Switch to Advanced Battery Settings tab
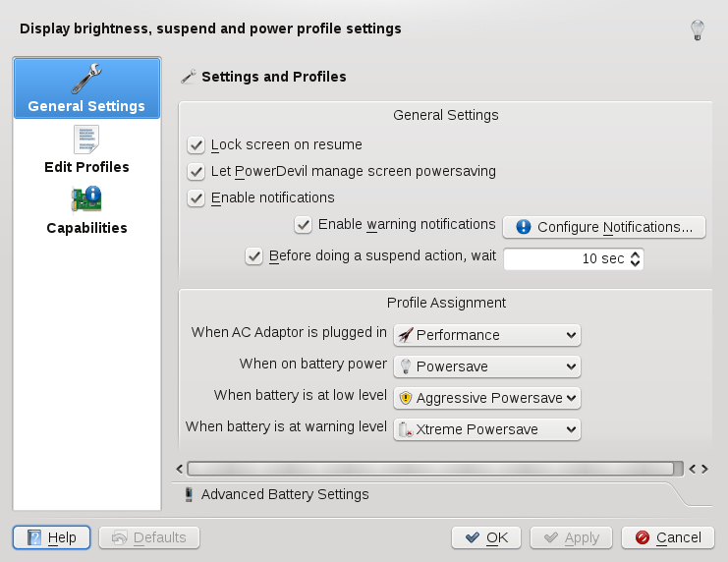The image size is (728, 562). 285,494
